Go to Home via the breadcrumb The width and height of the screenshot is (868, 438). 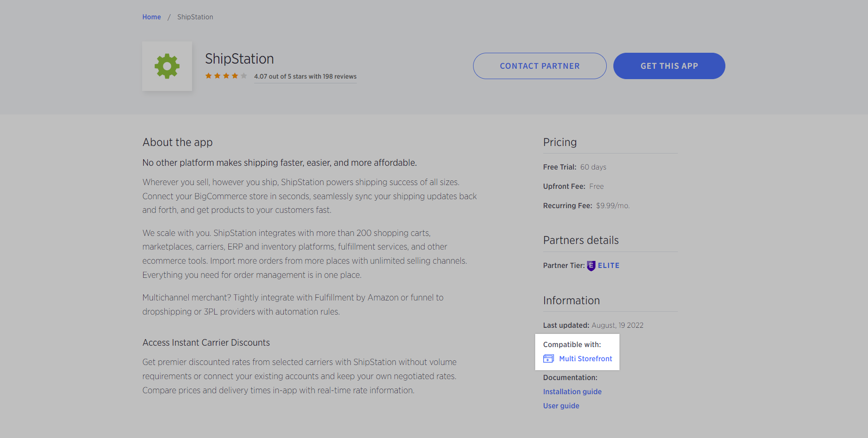151,16
